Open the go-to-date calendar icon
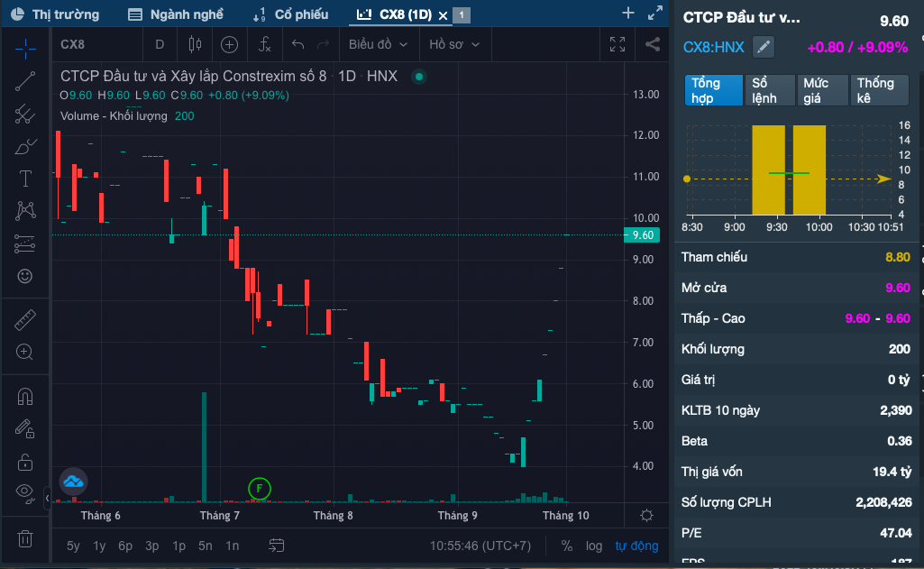The image size is (924, 569). tap(277, 546)
